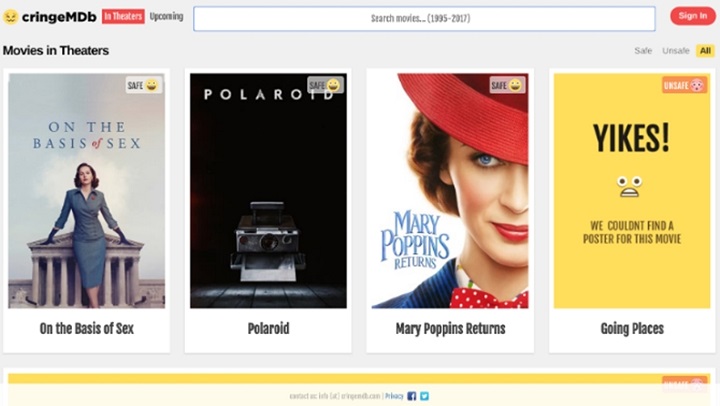
Task: Open the Privacy link in footer
Action: (394, 396)
